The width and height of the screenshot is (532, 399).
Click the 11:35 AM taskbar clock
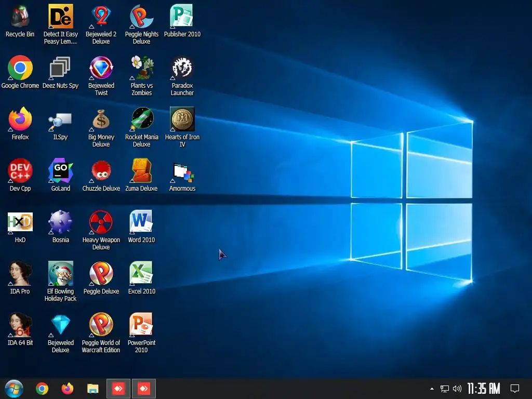tap(484, 389)
